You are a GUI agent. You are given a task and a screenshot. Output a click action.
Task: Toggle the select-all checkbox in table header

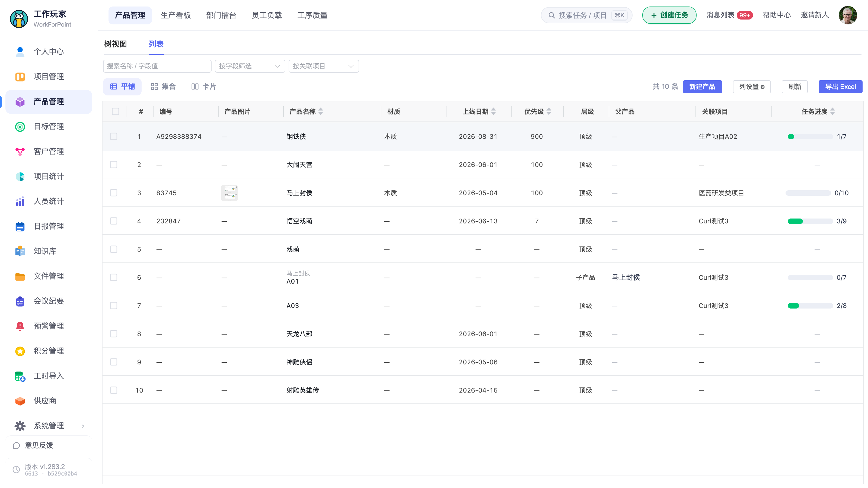116,111
